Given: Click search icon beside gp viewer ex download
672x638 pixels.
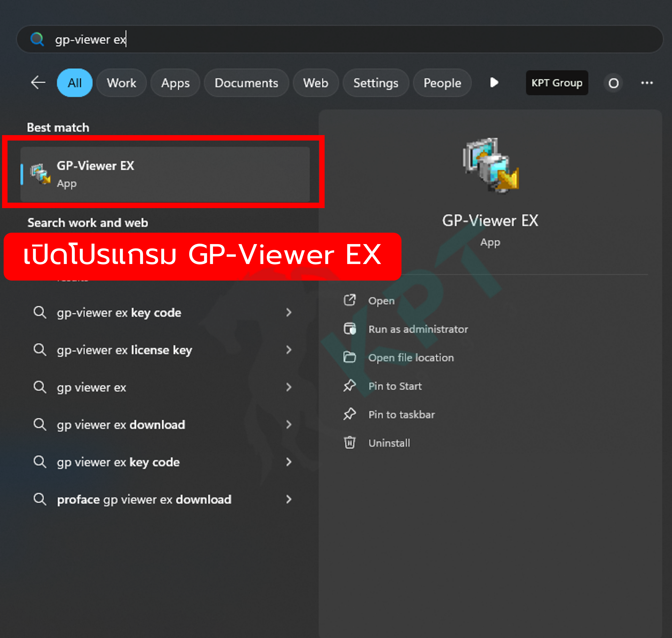Looking at the screenshot, I should coord(40,424).
